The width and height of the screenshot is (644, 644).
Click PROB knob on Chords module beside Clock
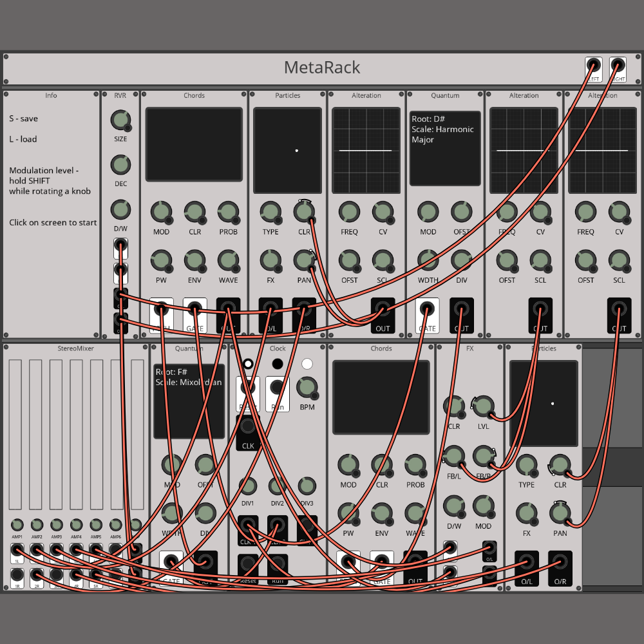click(x=415, y=466)
